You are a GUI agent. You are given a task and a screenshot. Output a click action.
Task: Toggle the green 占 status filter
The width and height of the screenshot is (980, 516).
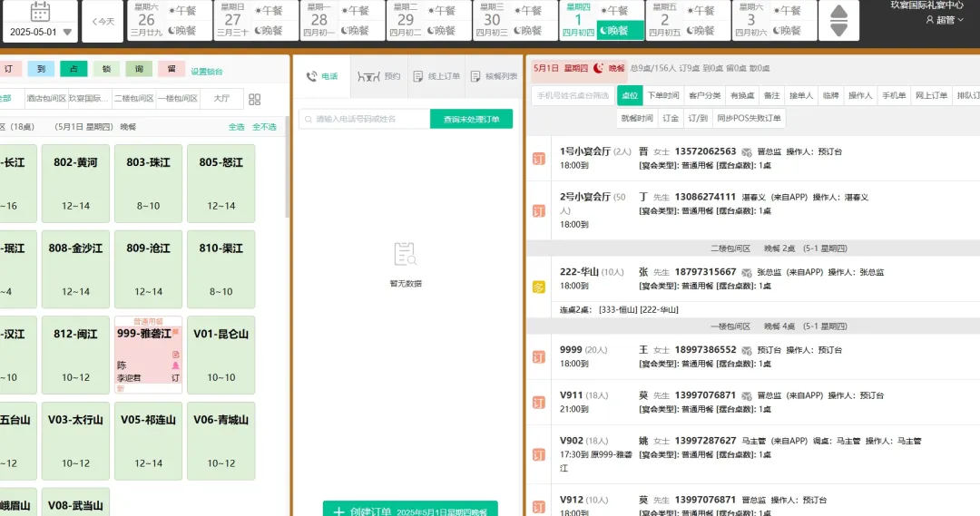click(73, 69)
